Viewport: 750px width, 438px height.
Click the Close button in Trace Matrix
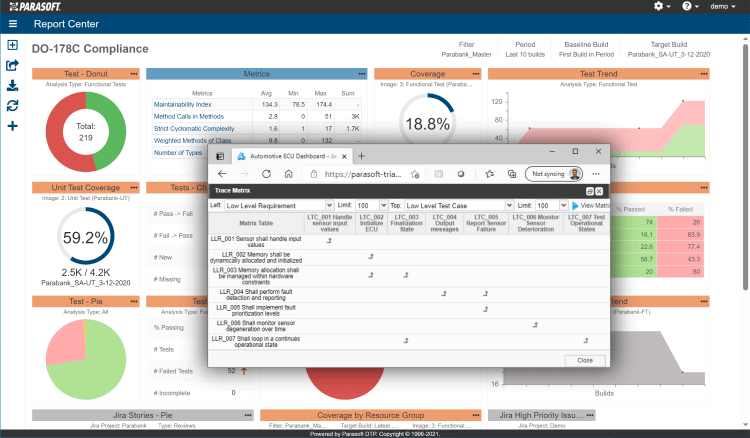point(584,360)
